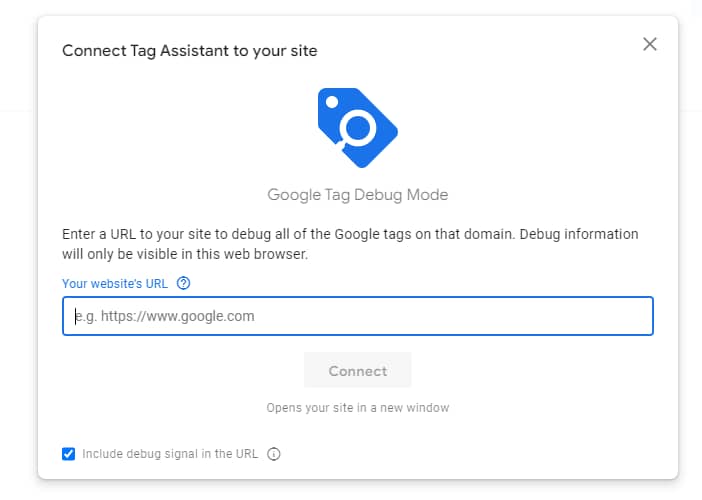
Task: Click the 'will only be visible' description line
Action: pyautogui.click(x=185, y=254)
